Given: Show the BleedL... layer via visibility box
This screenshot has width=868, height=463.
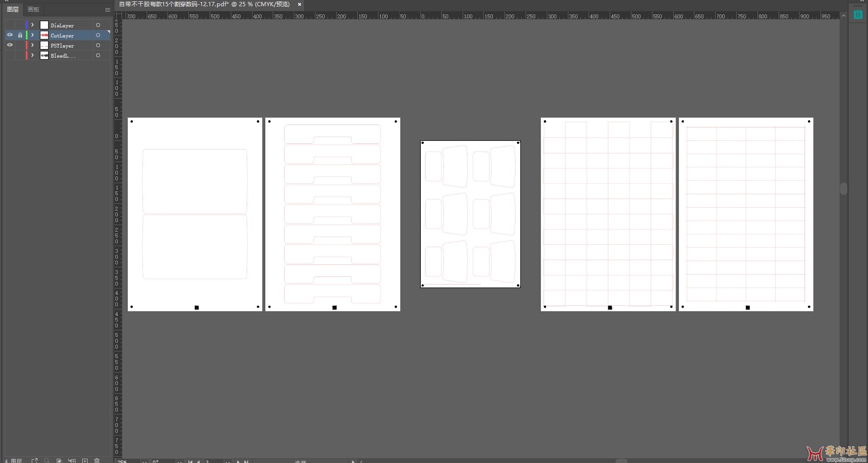Looking at the screenshot, I should [10, 55].
